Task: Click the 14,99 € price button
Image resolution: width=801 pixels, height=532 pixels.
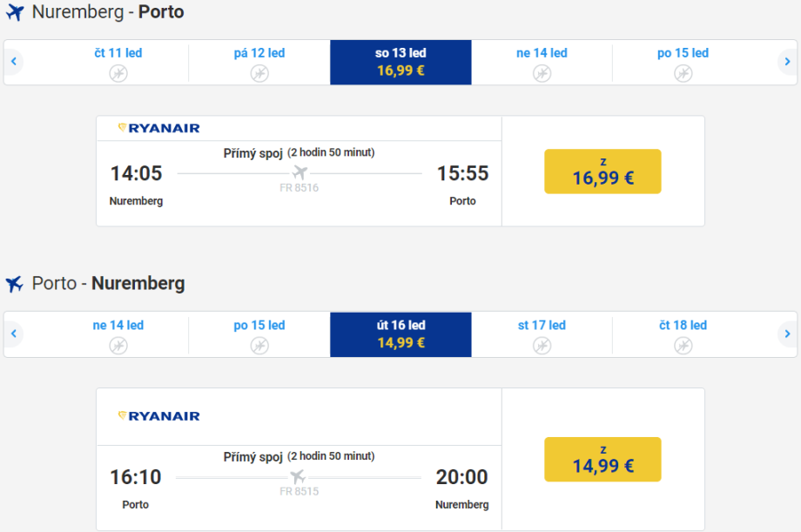Action: [x=602, y=459]
